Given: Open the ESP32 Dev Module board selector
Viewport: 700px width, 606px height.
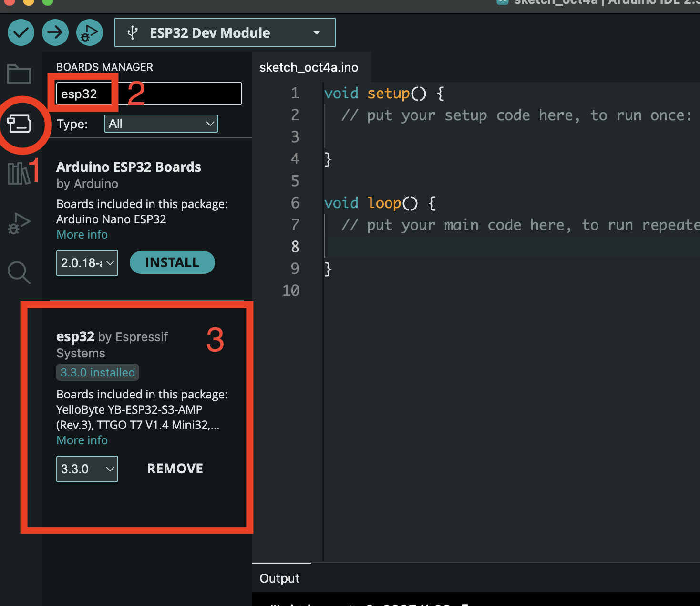Looking at the screenshot, I should click(x=225, y=33).
